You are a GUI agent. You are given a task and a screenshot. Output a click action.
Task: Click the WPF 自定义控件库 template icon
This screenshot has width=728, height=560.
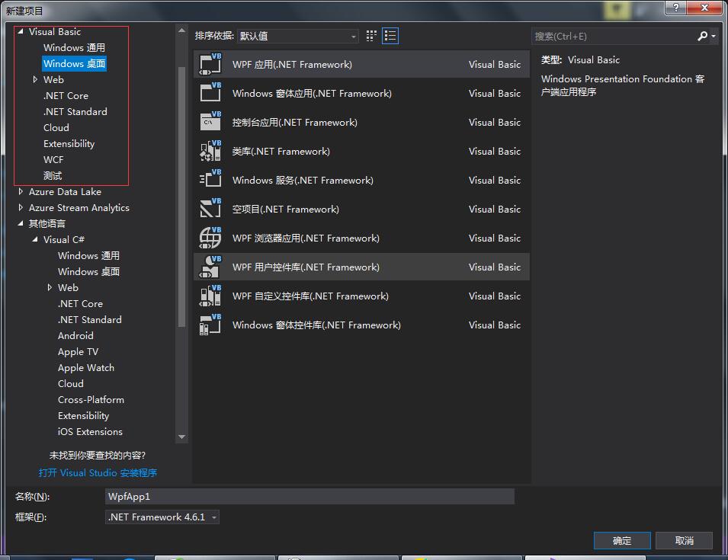click(x=210, y=296)
